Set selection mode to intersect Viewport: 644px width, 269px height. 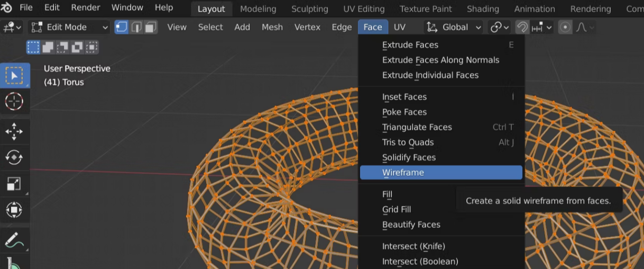(x=91, y=48)
